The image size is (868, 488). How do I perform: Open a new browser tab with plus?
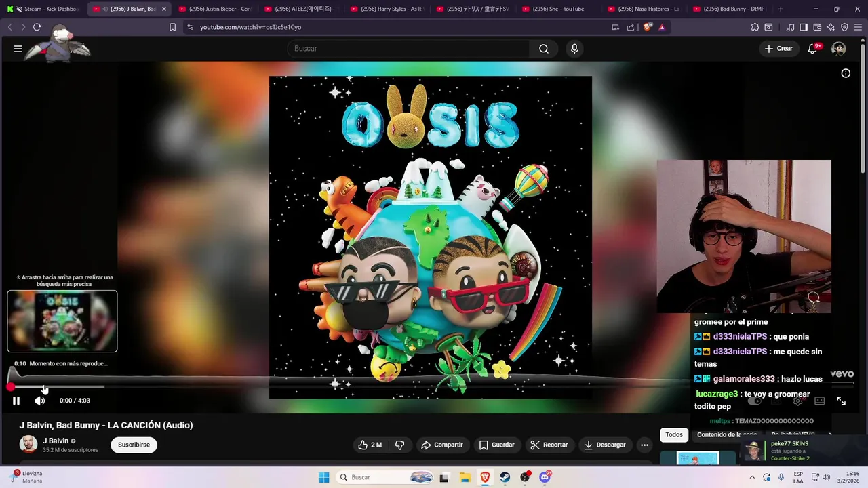pos(781,9)
